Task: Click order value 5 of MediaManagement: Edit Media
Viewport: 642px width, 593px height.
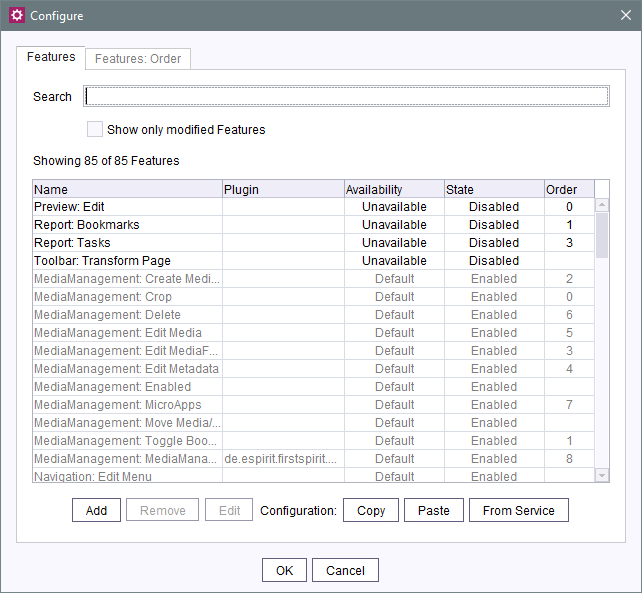Action: tap(569, 333)
